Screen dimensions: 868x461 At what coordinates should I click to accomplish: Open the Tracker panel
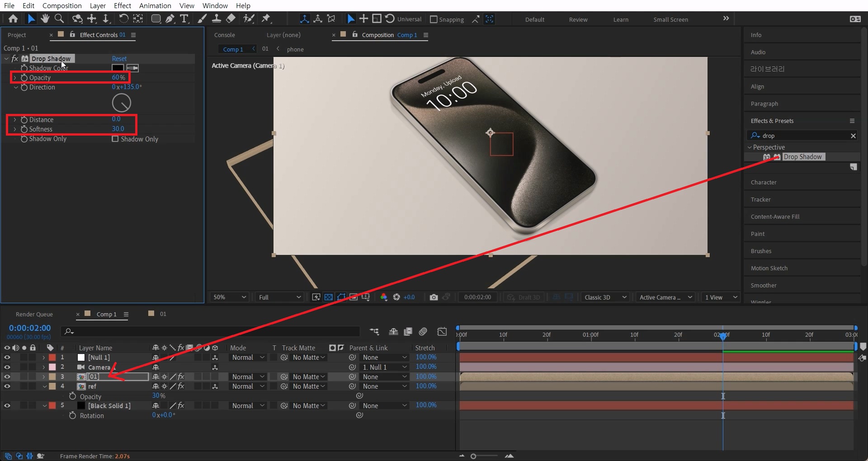click(761, 199)
